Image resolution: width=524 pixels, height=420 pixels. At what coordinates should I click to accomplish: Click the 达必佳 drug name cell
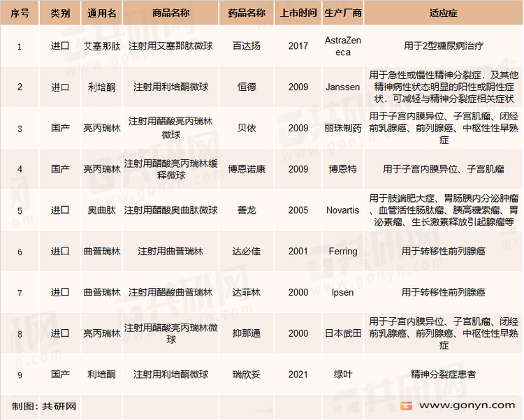[247, 251]
